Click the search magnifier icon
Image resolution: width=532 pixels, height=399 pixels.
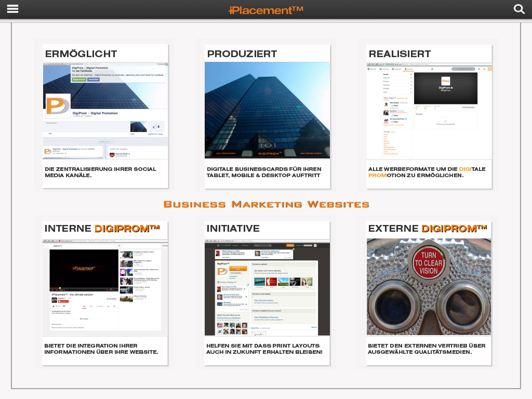click(519, 9)
